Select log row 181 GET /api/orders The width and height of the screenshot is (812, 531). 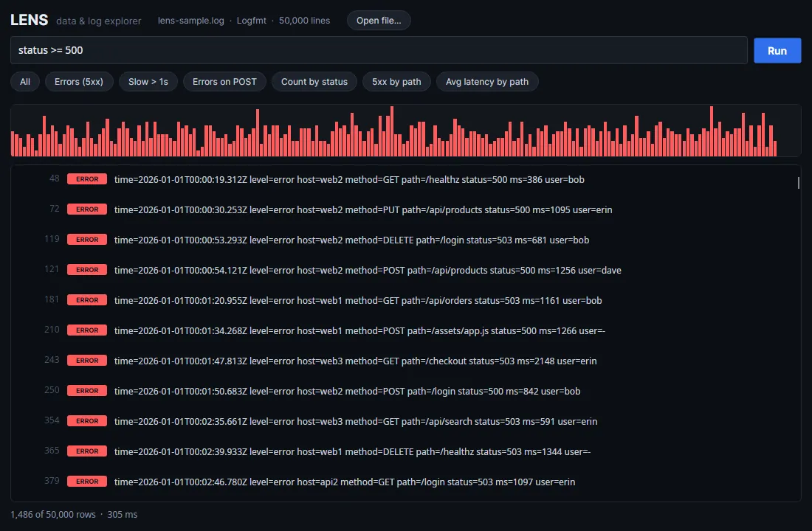pyautogui.click(x=405, y=300)
